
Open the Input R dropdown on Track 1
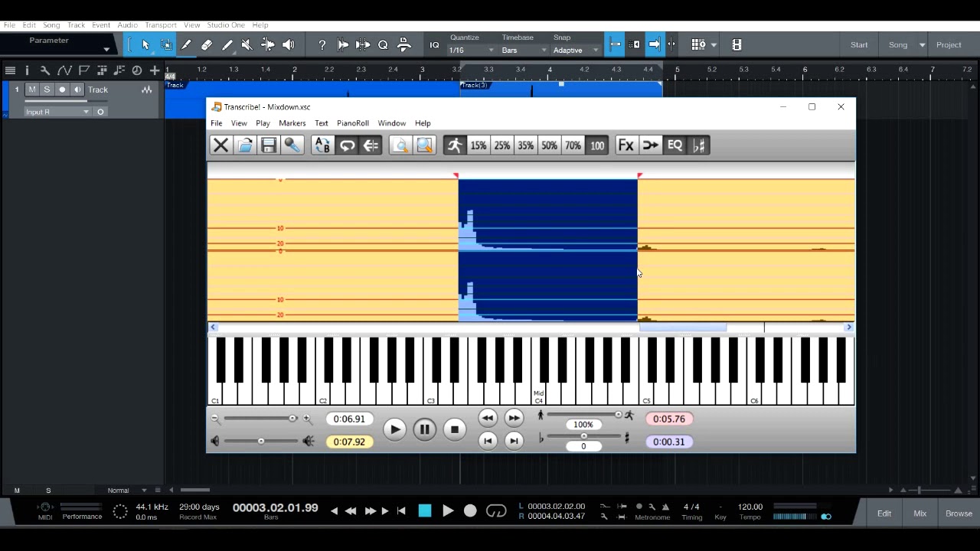(x=57, y=112)
